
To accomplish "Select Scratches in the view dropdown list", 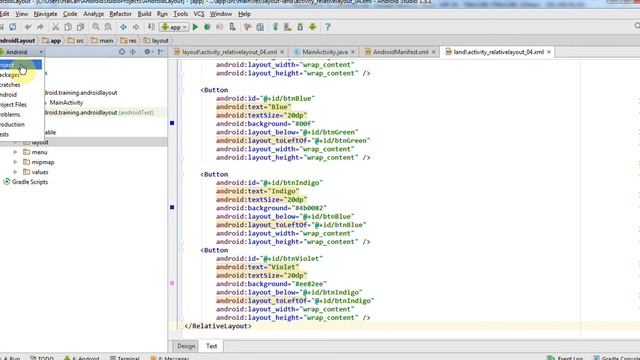I will pos(21,84).
